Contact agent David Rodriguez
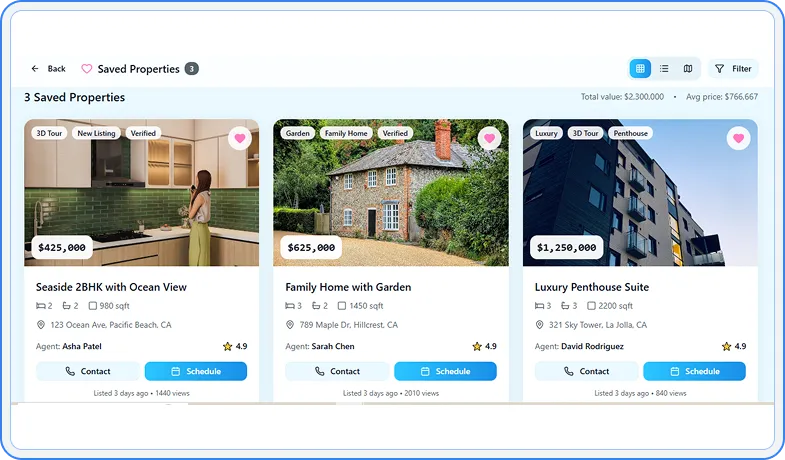Viewport: 785px width, 460px height. [x=586, y=371]
